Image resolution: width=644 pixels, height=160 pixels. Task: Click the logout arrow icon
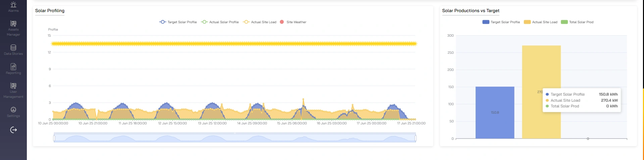(13, 130)
